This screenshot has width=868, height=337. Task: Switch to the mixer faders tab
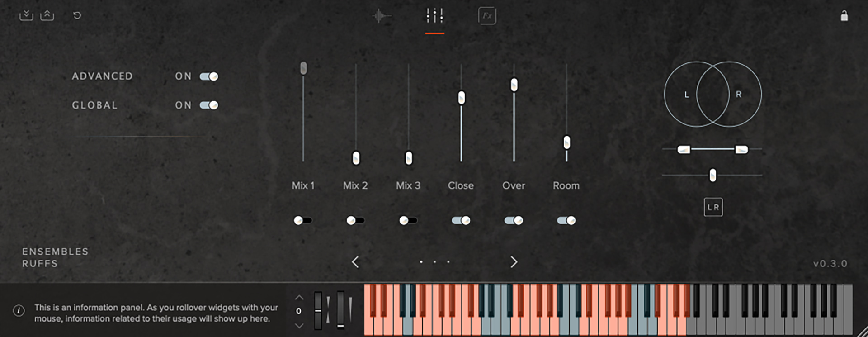click(x=434, y=16)
